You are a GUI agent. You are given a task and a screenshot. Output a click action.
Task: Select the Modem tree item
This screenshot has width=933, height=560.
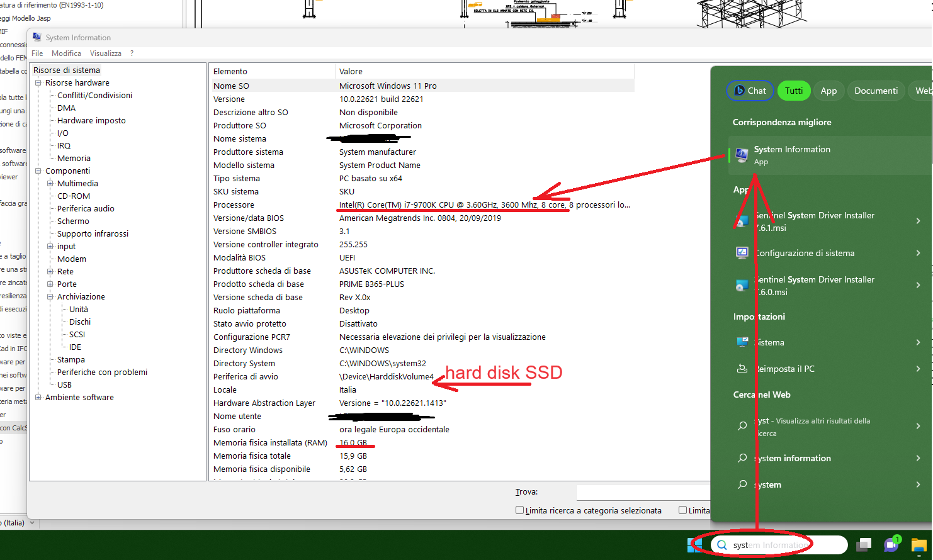click(x=72, y=259)
